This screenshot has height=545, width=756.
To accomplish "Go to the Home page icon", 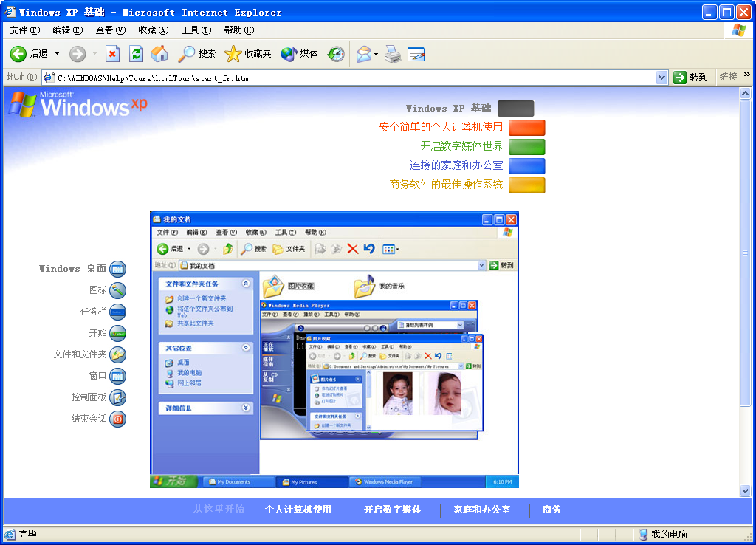I will click(x=159, y=54).
